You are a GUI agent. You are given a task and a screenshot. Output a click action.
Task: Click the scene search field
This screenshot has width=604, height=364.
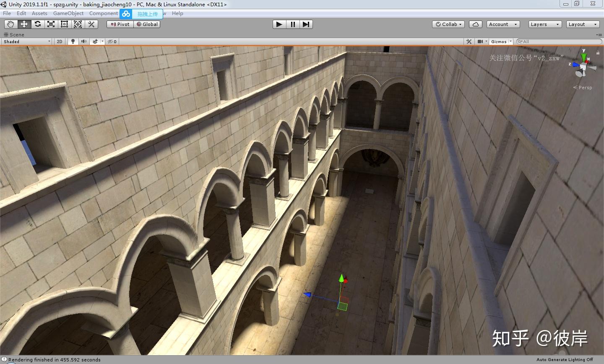tap(560, 41)
